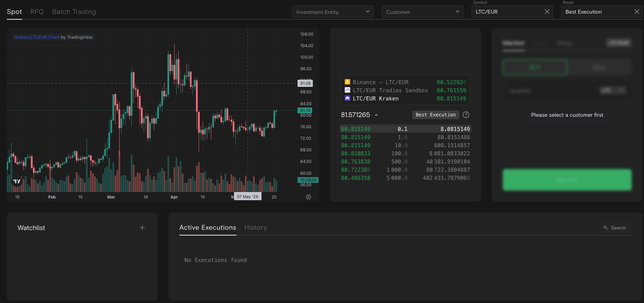Click the Best Execution help question mark

coord(466,115)
